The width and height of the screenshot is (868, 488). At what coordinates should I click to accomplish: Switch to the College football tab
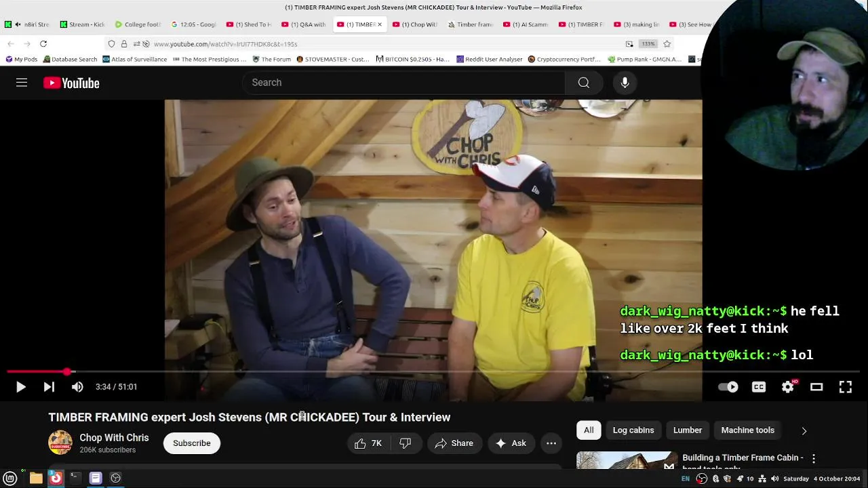138,24
